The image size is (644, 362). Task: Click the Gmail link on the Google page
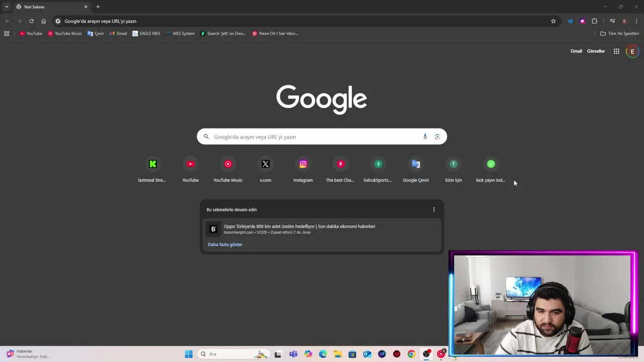[576, 51]
